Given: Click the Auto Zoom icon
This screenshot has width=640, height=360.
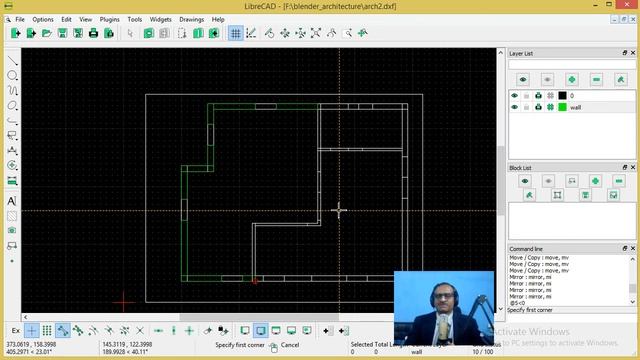Looking at the screenshot, I should pos(316,33).
